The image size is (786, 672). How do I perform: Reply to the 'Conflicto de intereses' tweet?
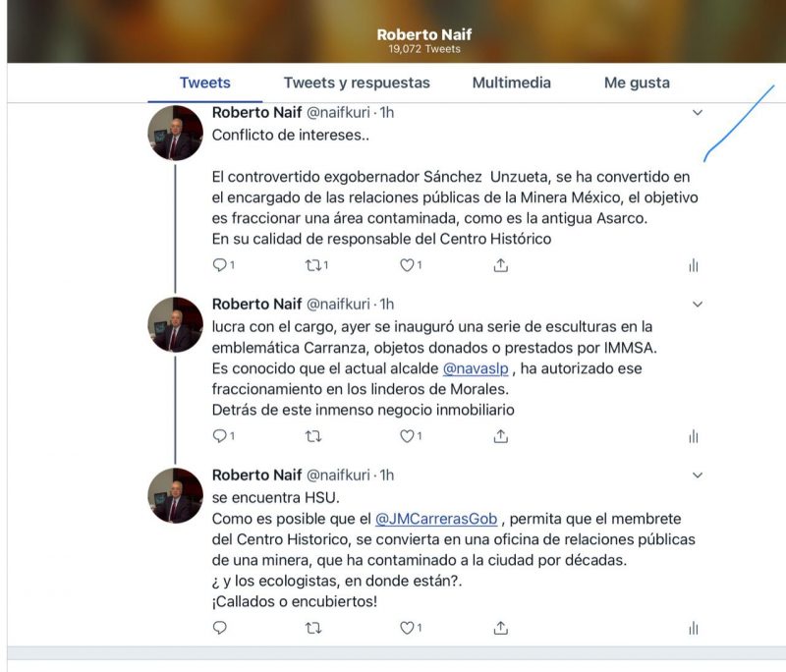click(220, 264)
